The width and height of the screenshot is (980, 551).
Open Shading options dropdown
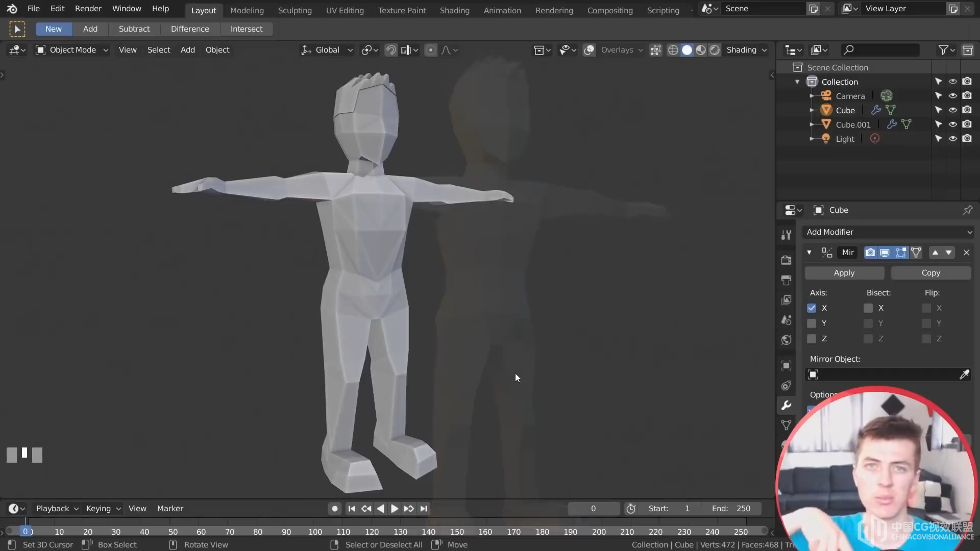click(x=746, y=50)
